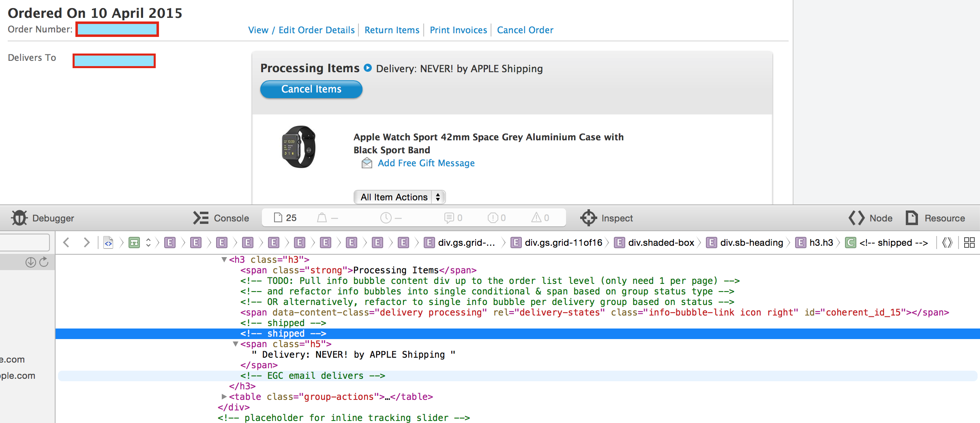980x423 pixels.
Task: Select the highlighted shipped comment row
Action: 518,333
